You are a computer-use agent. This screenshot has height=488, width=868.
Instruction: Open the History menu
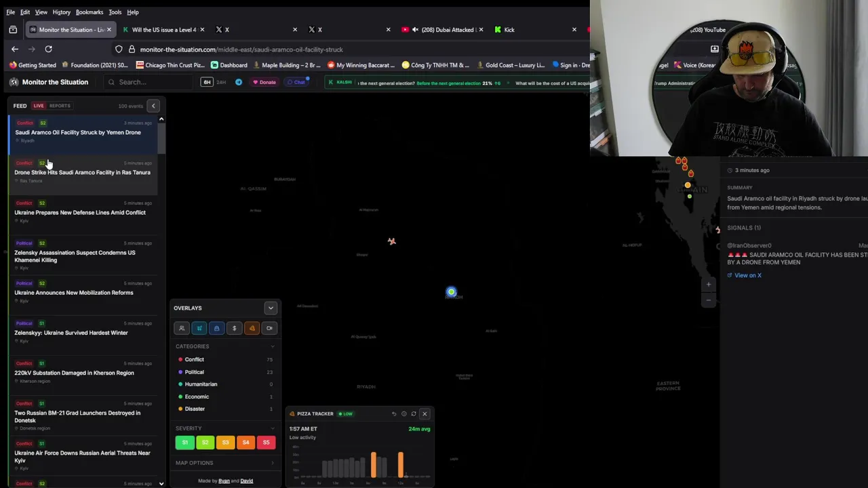click(61, 12)
